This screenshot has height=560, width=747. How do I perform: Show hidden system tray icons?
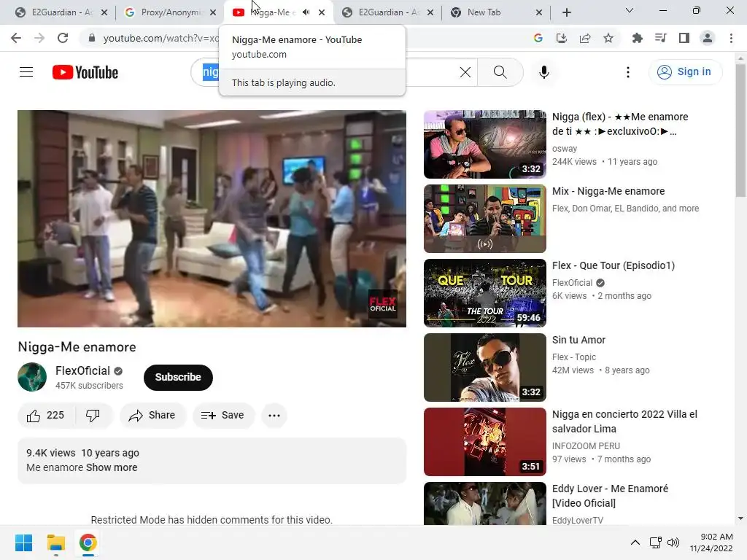635,542
